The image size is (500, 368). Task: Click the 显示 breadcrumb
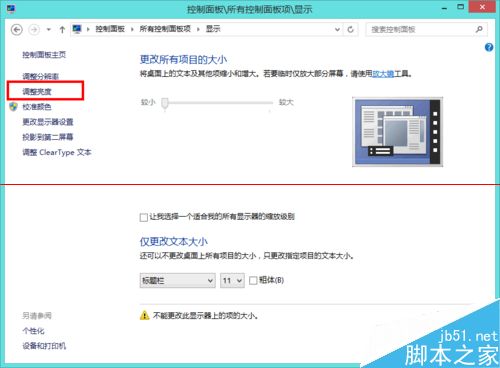(213, 29)
